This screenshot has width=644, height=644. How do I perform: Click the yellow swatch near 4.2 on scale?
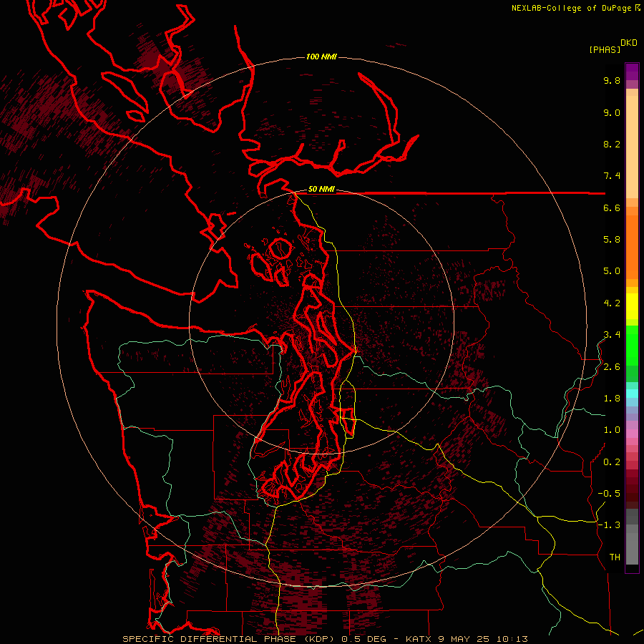click(632, 306)
